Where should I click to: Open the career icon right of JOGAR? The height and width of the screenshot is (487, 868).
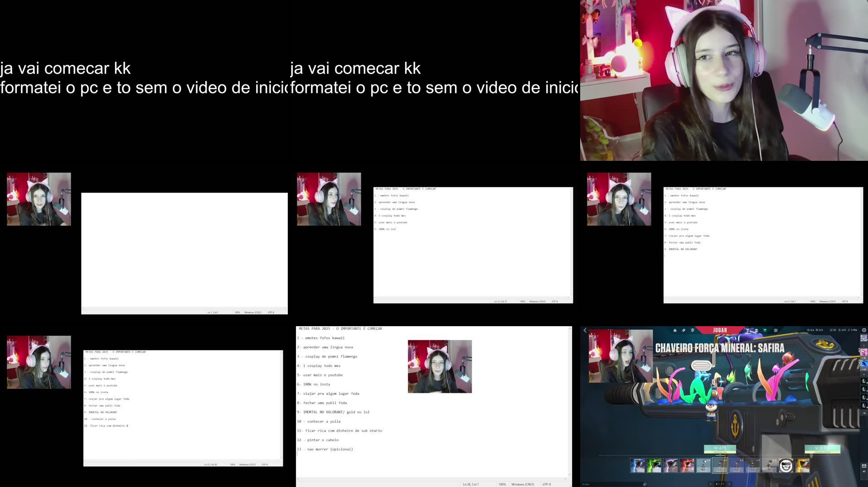click(748, 331)
